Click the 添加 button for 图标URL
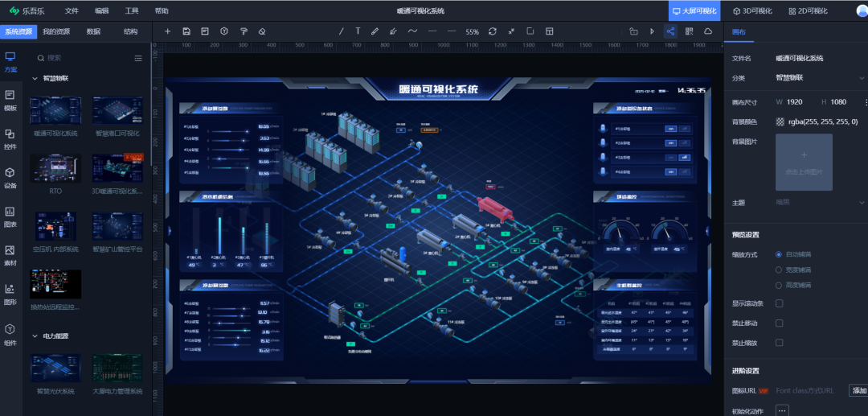The image size is (868, 416). (859, 390)
